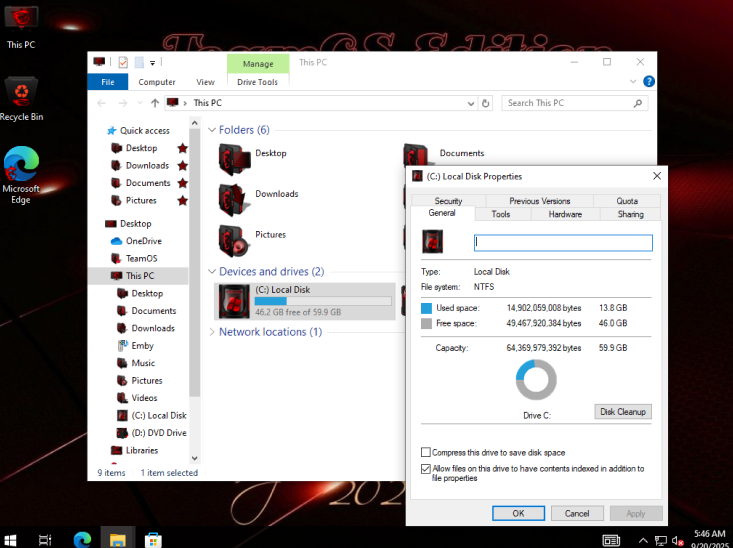Viewport: 733px width, 548px height.
Task: Confirm properties with OK button
Action: coord(518,513)
